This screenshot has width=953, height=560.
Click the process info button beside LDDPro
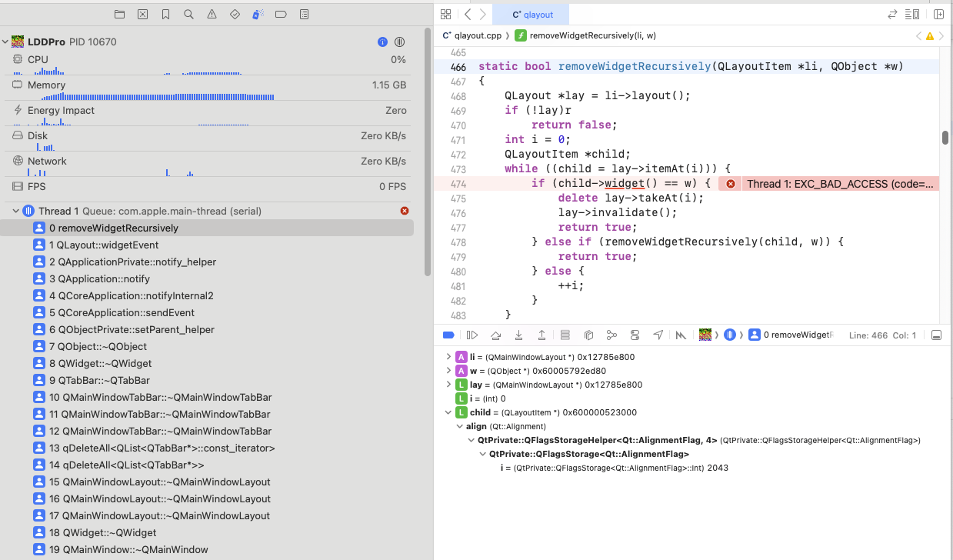pos(382,42)
